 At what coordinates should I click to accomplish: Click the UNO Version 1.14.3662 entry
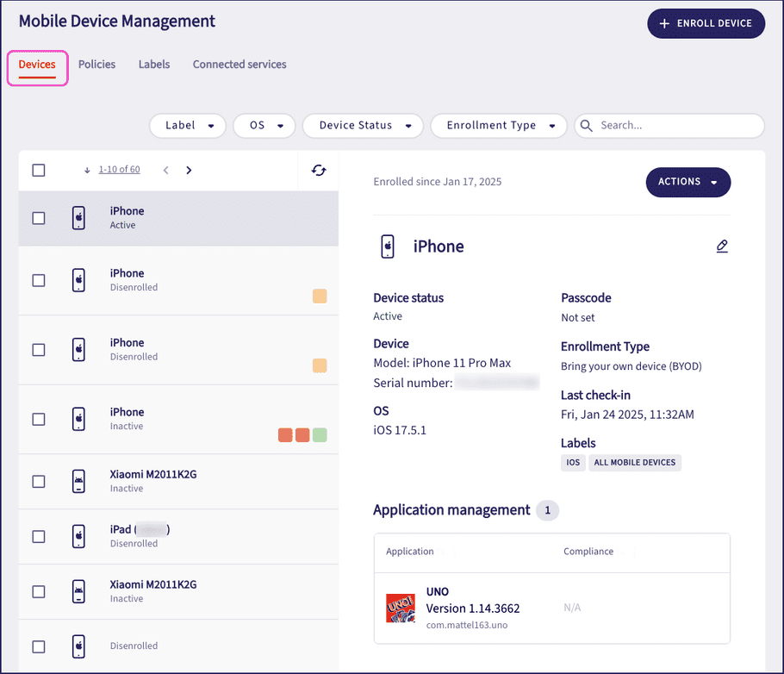tap(472, 608)
